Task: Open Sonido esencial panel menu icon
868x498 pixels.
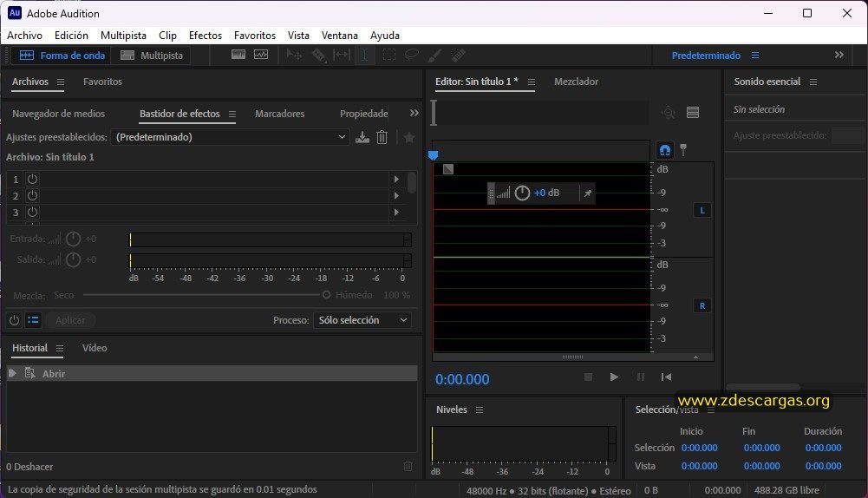Action: pos(813,82)
